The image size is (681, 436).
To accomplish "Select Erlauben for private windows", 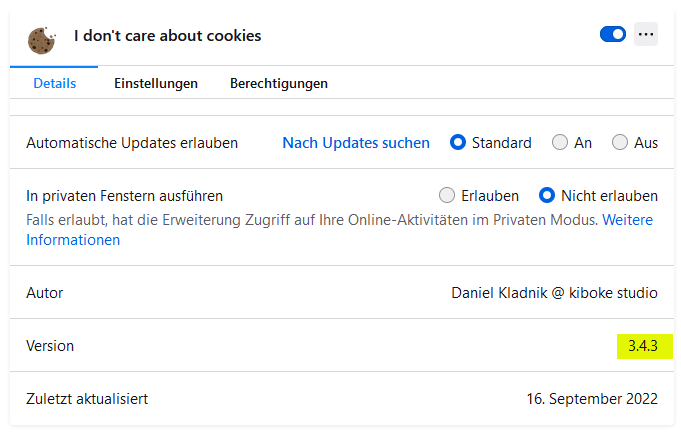I will [447, 195].
